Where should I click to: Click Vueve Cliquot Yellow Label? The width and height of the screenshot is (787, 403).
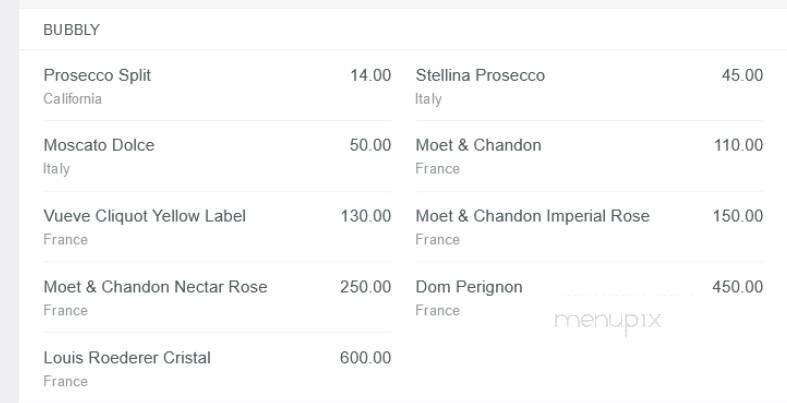coord(144,217)
